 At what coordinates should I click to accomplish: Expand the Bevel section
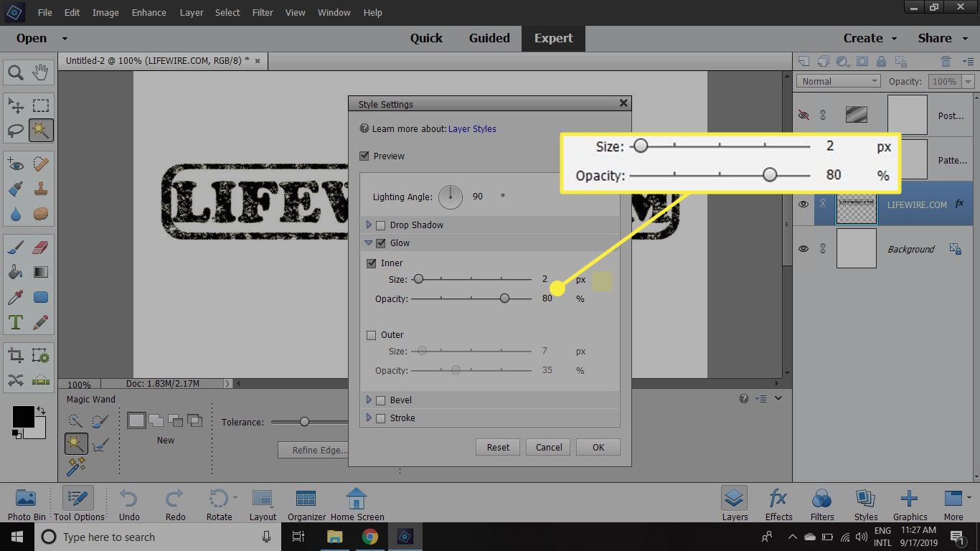pos(369,400)
